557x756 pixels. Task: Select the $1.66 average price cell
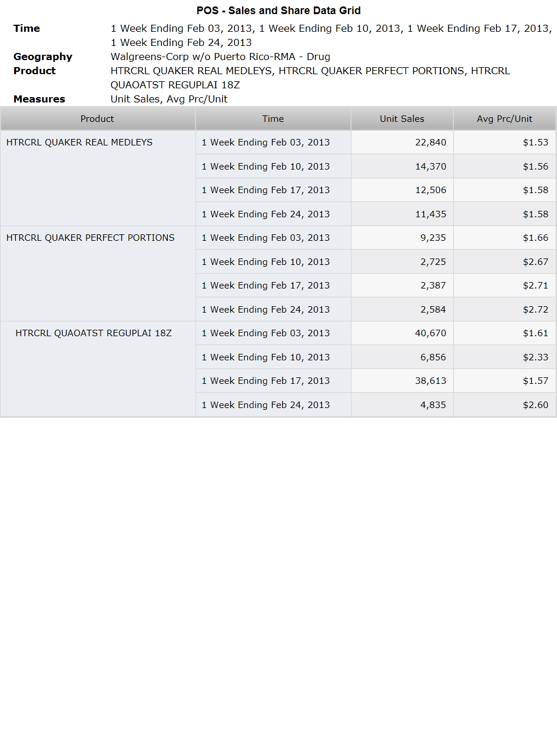click(505, 238)
